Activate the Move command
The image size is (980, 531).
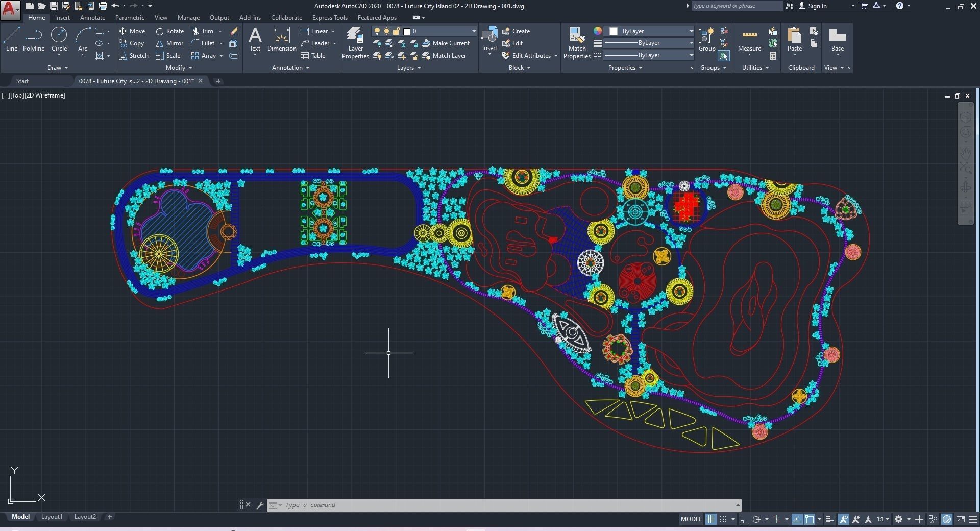132,31
